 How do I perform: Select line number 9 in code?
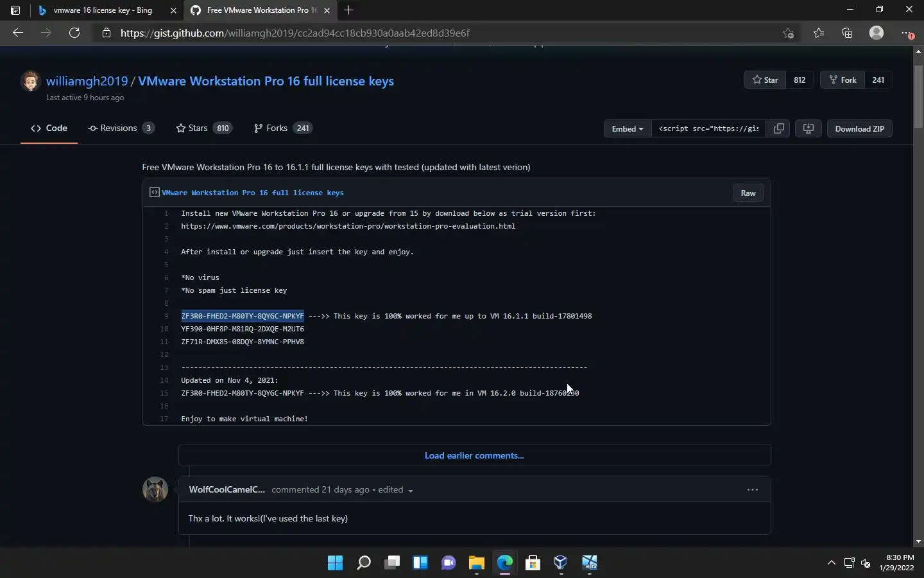[x=166, y=316]
